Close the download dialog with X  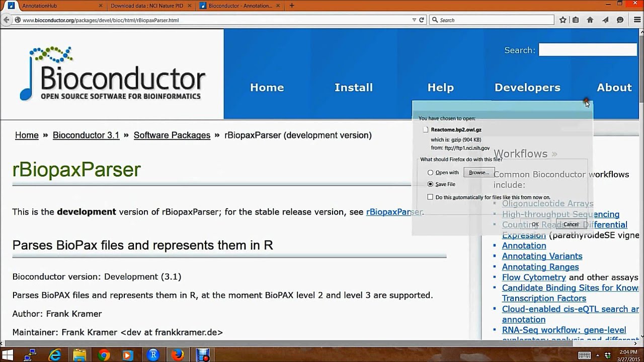586,102
